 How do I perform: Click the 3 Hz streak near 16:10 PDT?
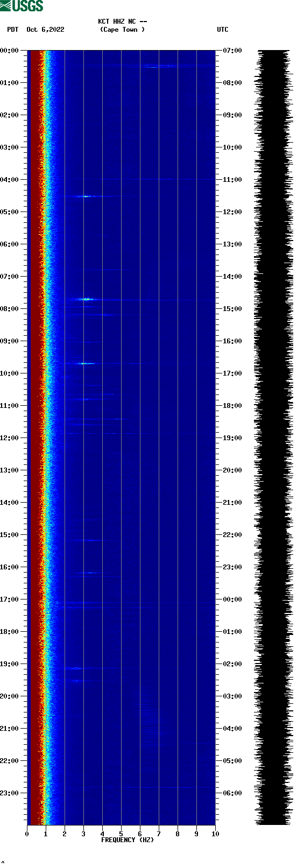point(90,573)
